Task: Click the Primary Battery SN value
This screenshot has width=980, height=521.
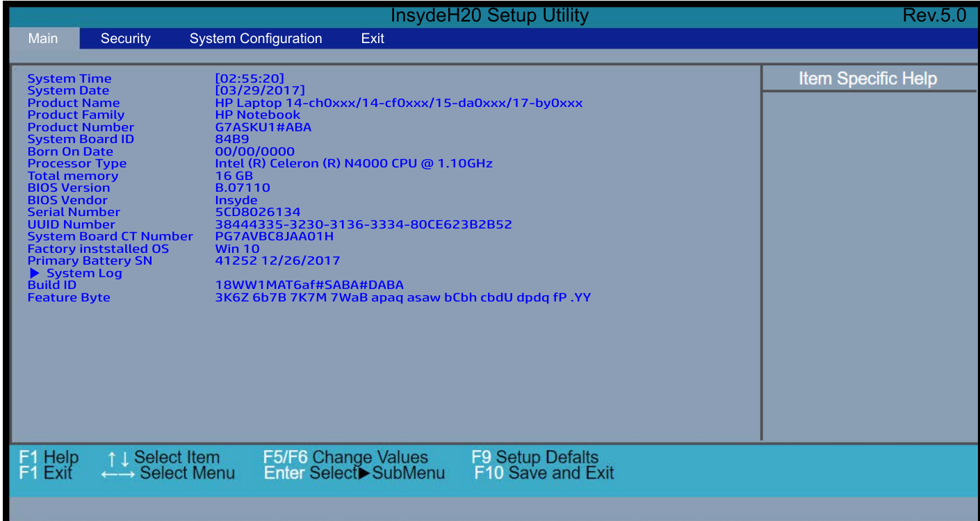Action: 278,260
